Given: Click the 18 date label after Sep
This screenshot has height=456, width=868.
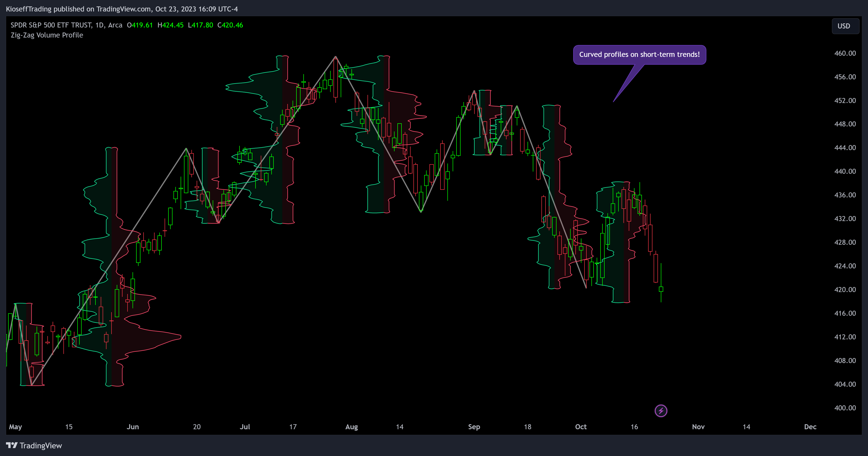Looking at the screenshot, I should click(x=527, y=427).
